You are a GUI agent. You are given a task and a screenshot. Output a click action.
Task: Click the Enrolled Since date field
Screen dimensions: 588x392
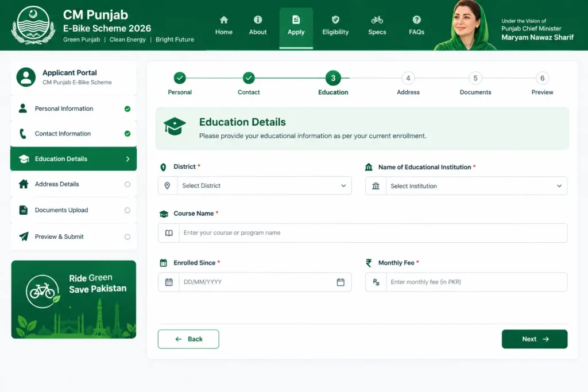click(254, 282)
